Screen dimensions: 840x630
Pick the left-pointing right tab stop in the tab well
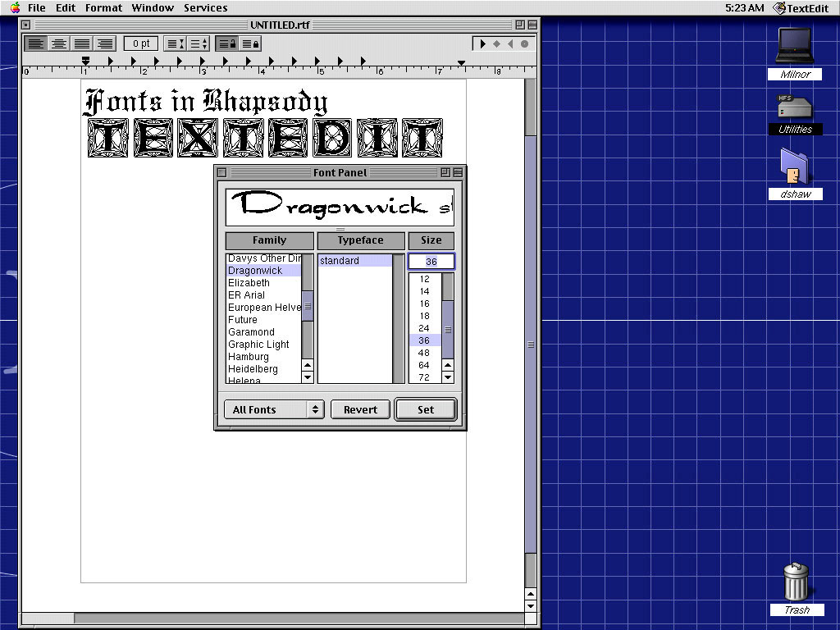point(510,44)
